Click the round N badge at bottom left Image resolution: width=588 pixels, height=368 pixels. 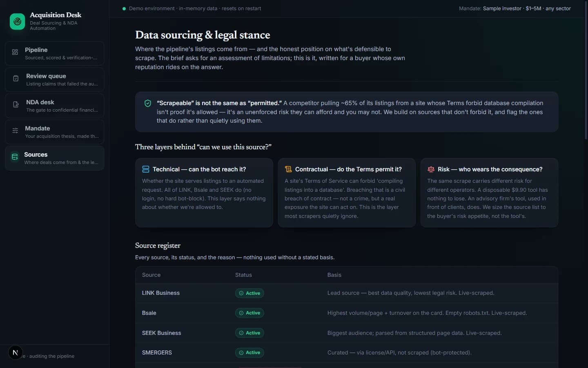click(16, 352)
